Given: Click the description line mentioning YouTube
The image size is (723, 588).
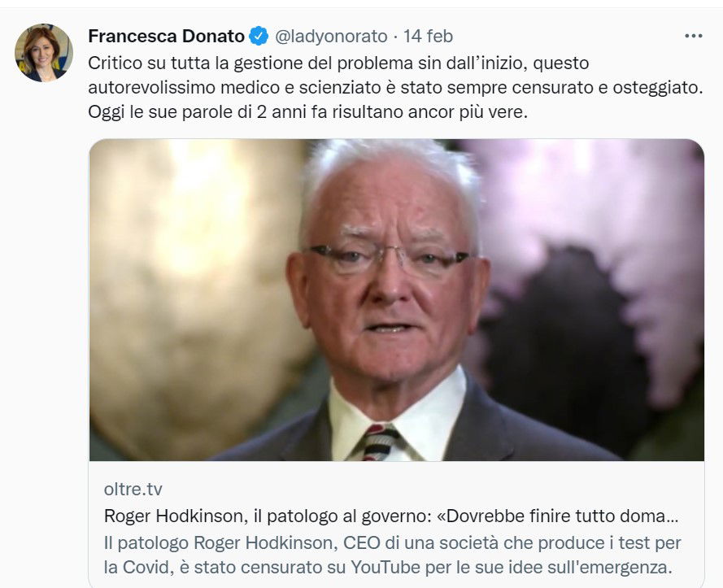Looking at the screenshot, I should click(x=392, y=565).
